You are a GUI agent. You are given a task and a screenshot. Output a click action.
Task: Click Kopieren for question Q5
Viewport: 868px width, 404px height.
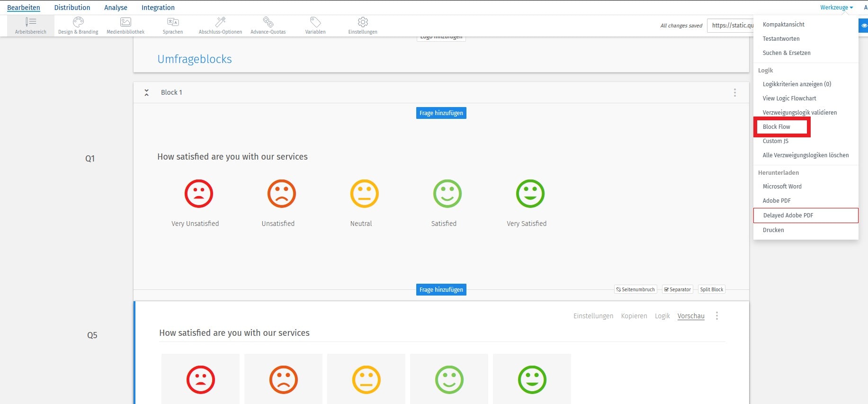(634, 316)
